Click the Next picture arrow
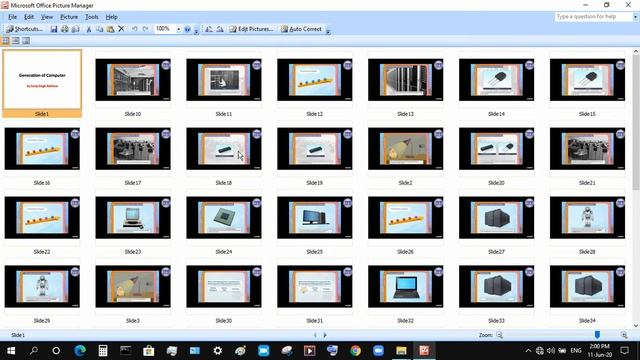 click(x=325, y=335)
